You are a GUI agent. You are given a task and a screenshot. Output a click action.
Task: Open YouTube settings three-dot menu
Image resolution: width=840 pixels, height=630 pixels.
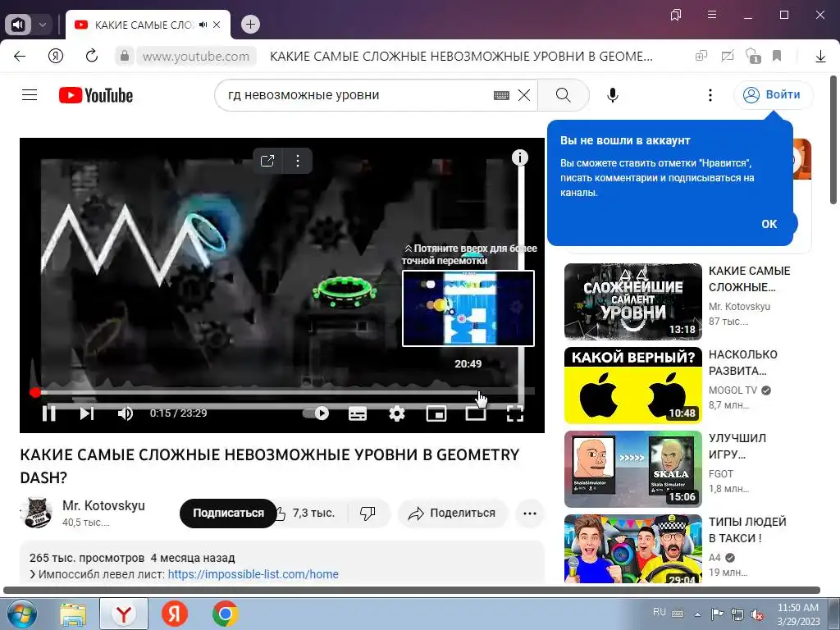710,95
